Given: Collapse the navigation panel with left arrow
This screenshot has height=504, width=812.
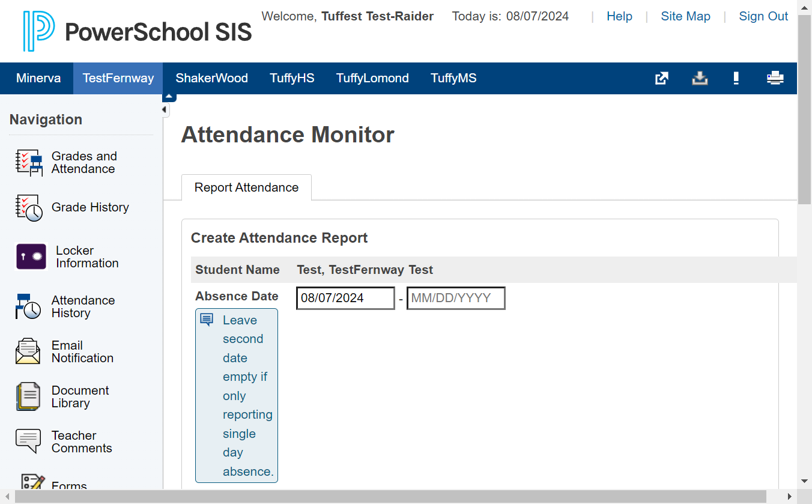Looking at the screenshot, I should (165, 110).
